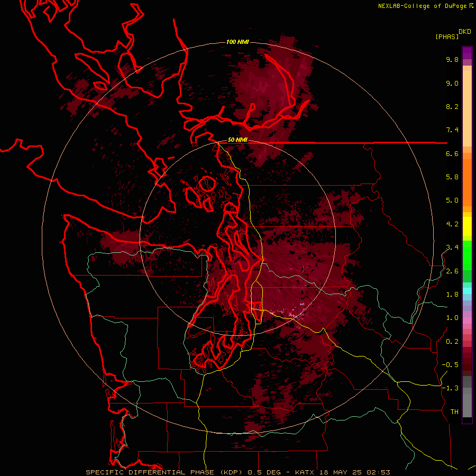Select the 7.4 scale value
This screenshot has width=476, height=476.
pos(452,130)
